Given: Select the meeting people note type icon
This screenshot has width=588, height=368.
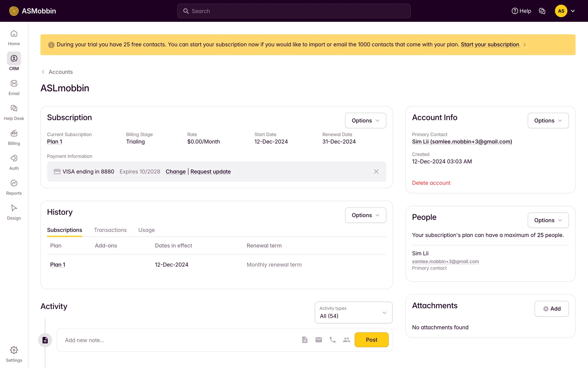Looking at the screenshot, I should [x=346, y=340].
